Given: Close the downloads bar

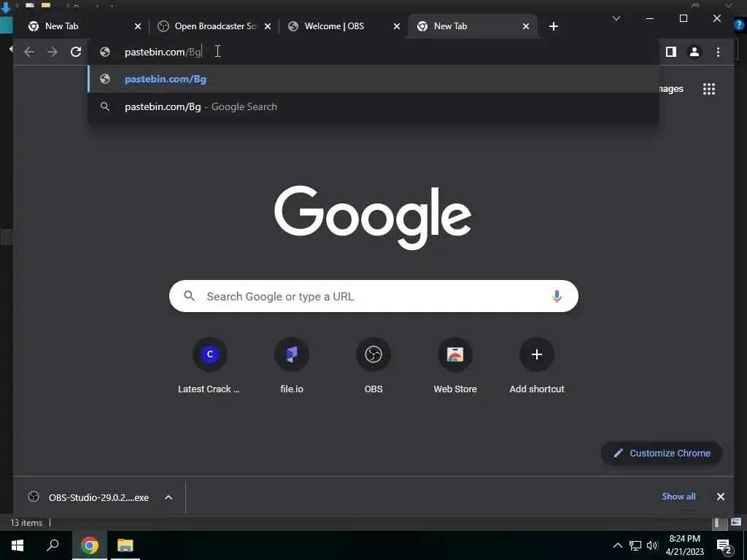Looking at the screenshot, I should (720, 497).
